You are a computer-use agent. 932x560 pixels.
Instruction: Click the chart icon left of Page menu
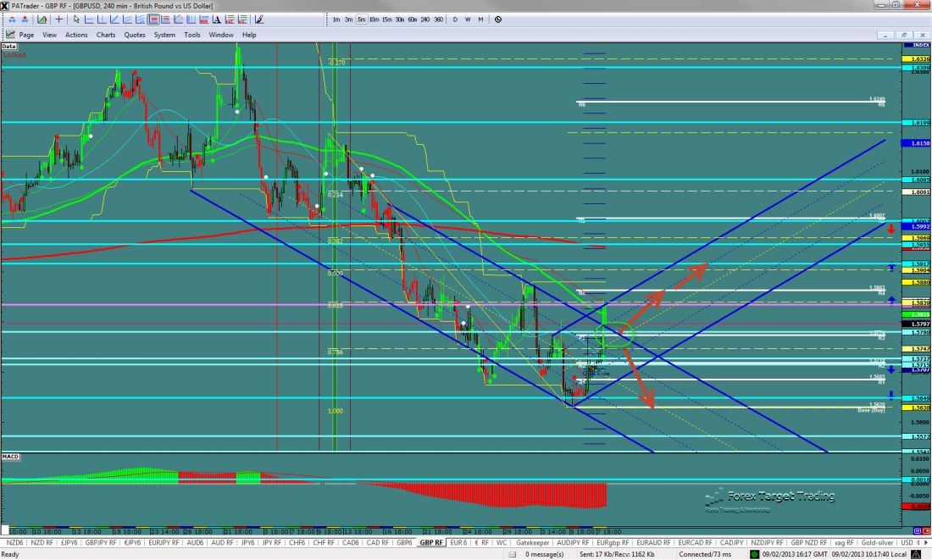(10, 35)
